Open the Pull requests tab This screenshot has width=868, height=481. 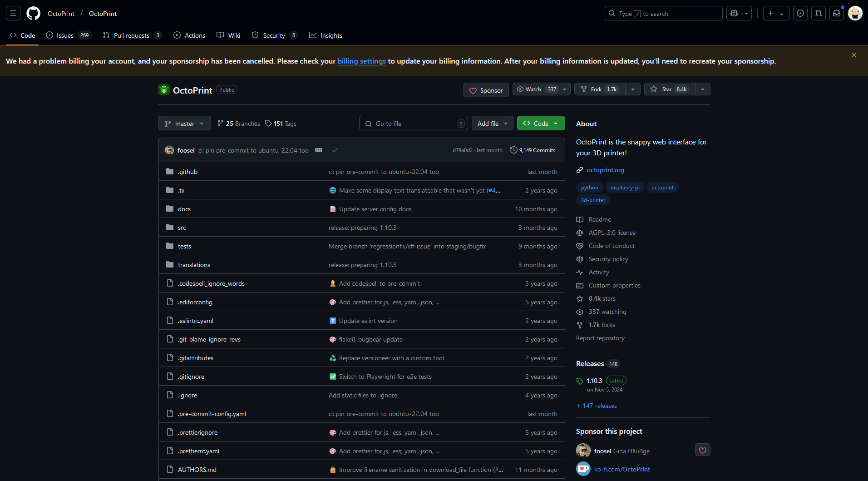(x=132, y=35)
